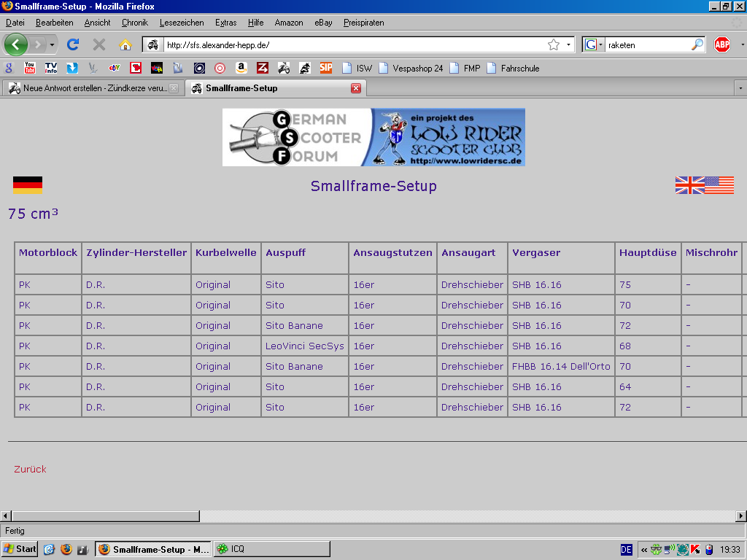Click the search magnifier icon
Image resolution: width=747 pixels, height=560 pixels.
tap(697, 44)
